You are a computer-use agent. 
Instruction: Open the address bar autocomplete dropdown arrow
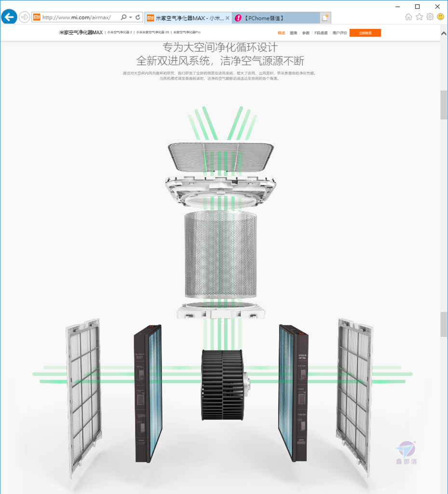tap(130, 17)
